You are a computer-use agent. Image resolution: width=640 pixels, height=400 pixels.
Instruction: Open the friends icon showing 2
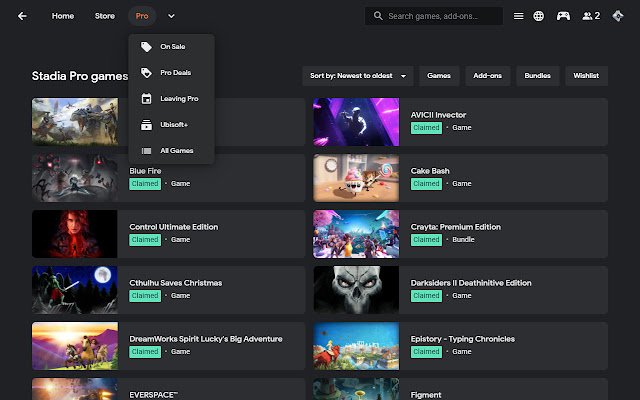click(x=590, y=16)
